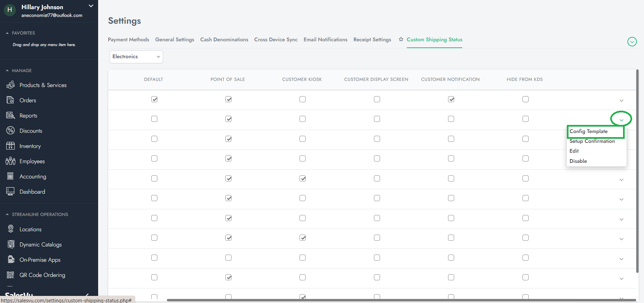The image size is (644, 303).
Task: Click the green circled chevron at top right
Action: coord(632,42)
